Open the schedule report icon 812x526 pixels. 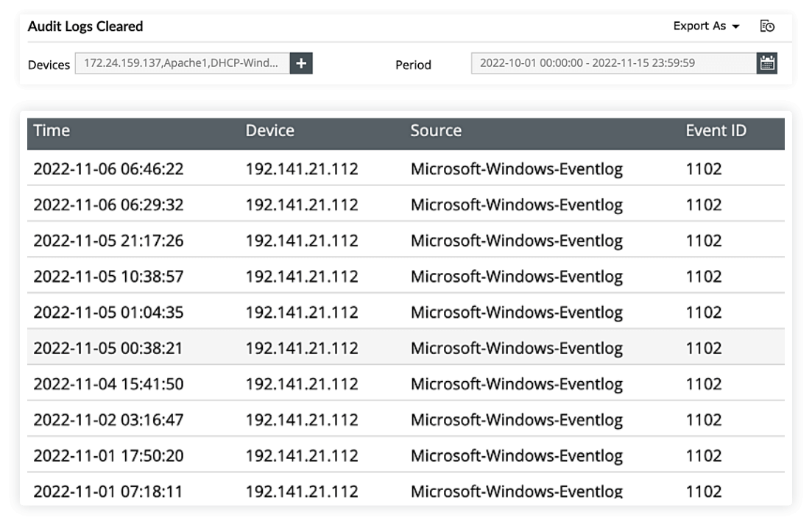tap(767, 26)
